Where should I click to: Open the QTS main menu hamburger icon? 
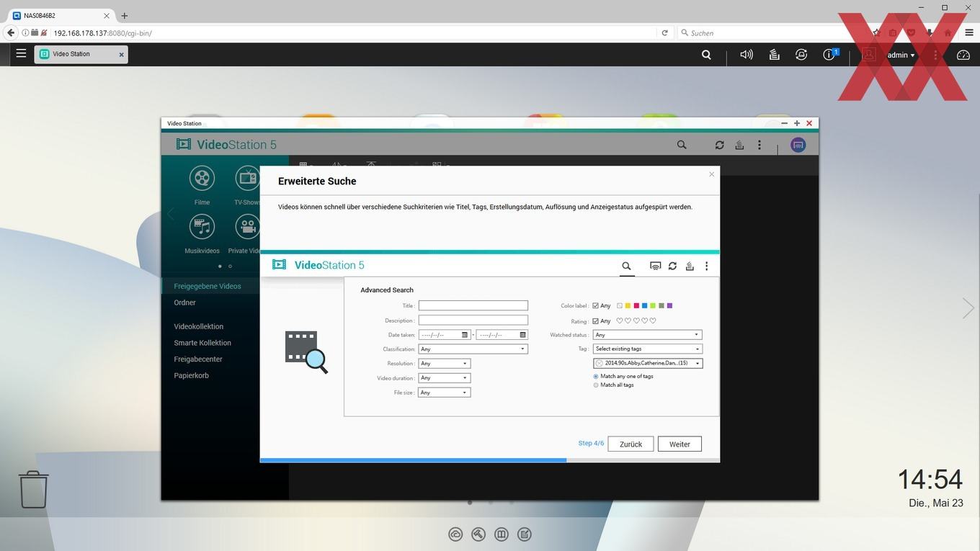click(x=21, y=53)
